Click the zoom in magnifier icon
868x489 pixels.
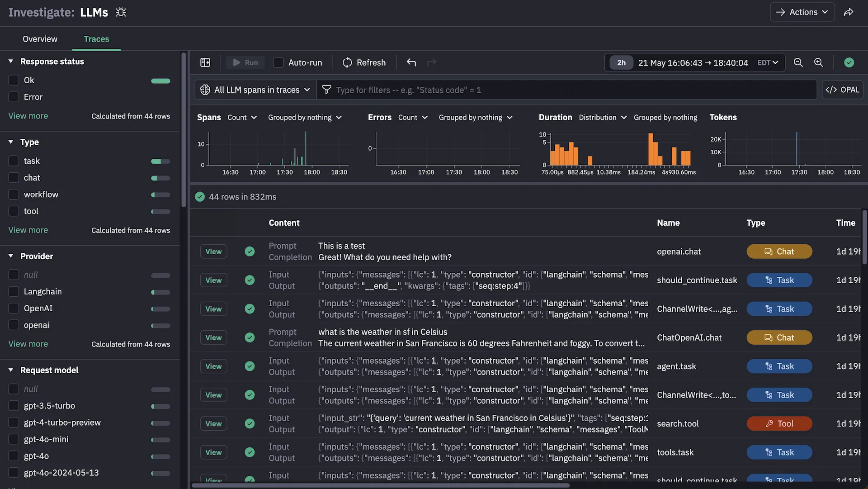tap(819, 62)
